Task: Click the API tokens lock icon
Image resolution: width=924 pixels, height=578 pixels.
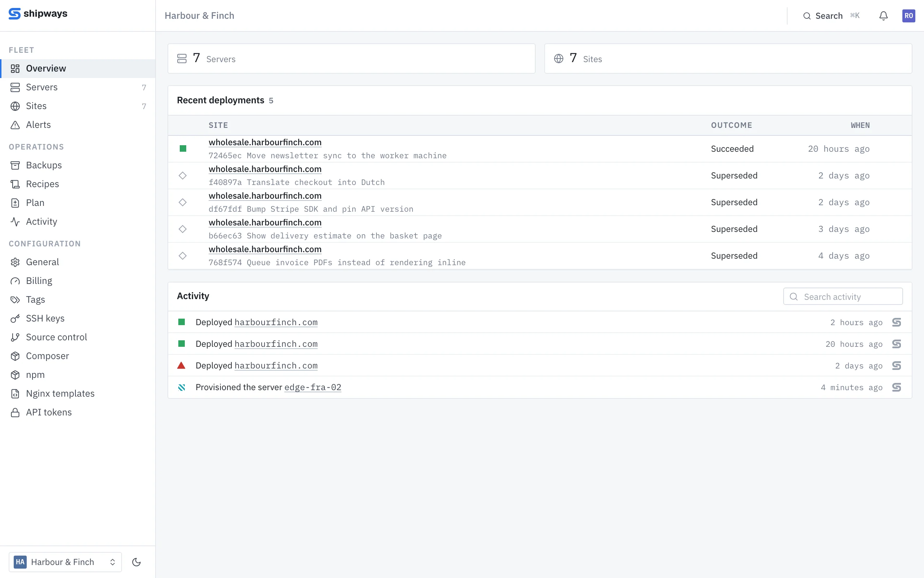Action: click(x=15, y=413)
